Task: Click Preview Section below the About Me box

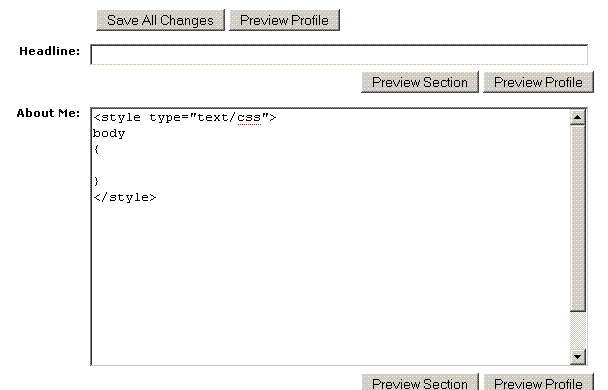Action: [x=420, y=383]
